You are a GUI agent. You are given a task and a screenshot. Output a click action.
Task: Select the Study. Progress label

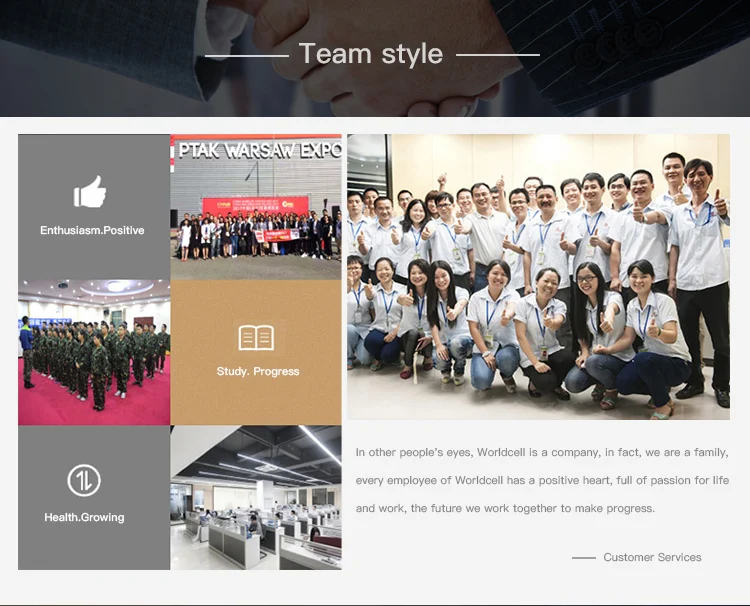tap(258, 372)
